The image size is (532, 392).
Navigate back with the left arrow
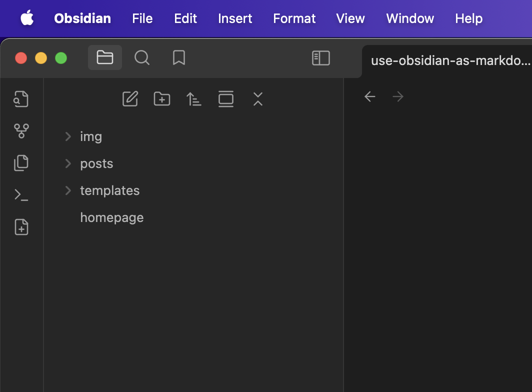[370, 96]
